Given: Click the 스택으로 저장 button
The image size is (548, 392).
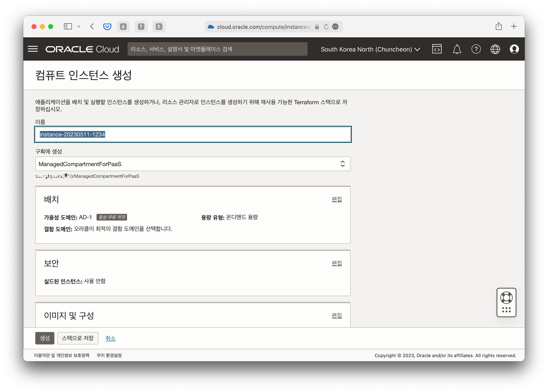Looking at the screenshot, I should [78, 338].
